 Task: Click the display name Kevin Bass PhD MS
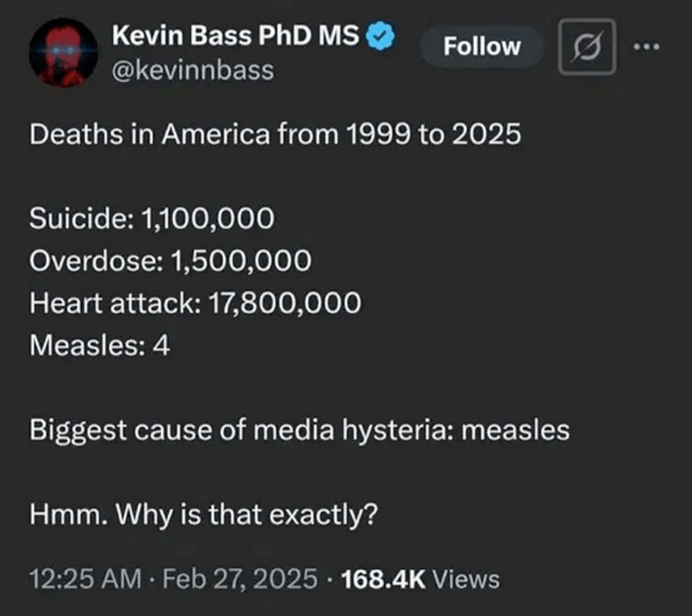[x=238, y=39]
